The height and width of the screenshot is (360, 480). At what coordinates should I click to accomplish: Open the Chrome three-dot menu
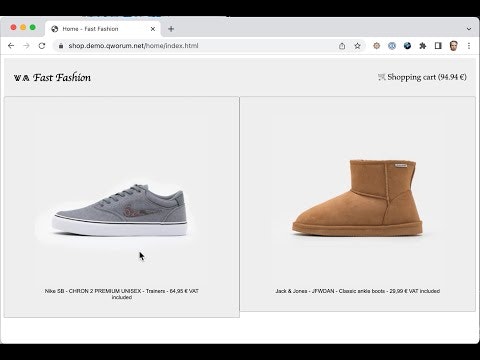[469, 46]
